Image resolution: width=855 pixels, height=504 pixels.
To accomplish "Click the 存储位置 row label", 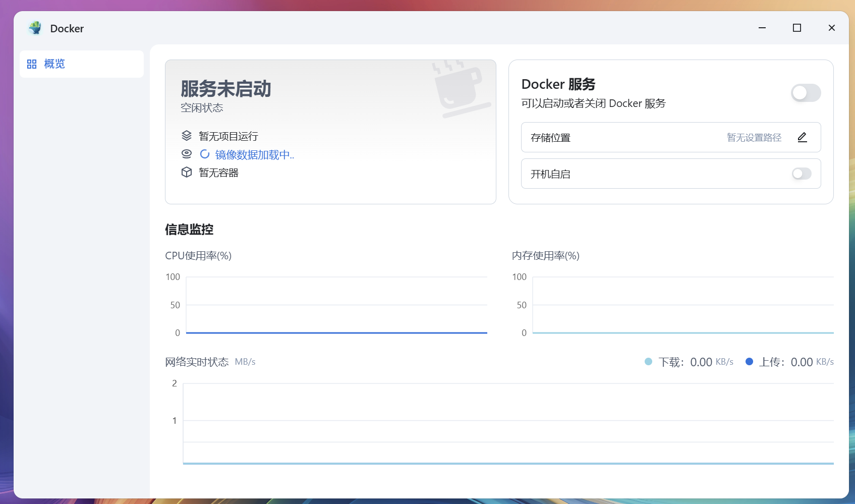I will (550, 138).
